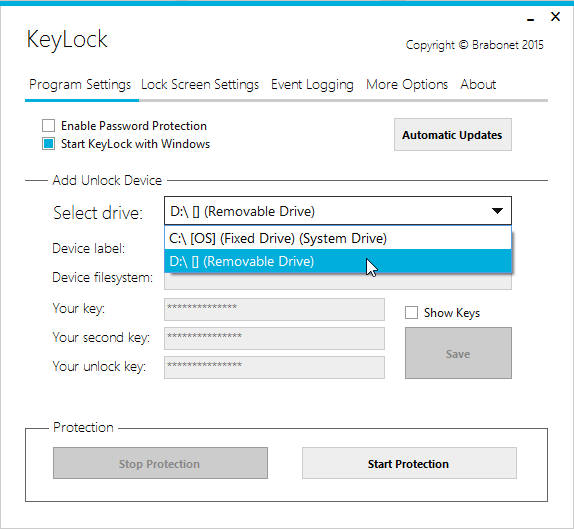Tick the Show Keys checkbox
This screenshot has height=529, width=574.
411,313
